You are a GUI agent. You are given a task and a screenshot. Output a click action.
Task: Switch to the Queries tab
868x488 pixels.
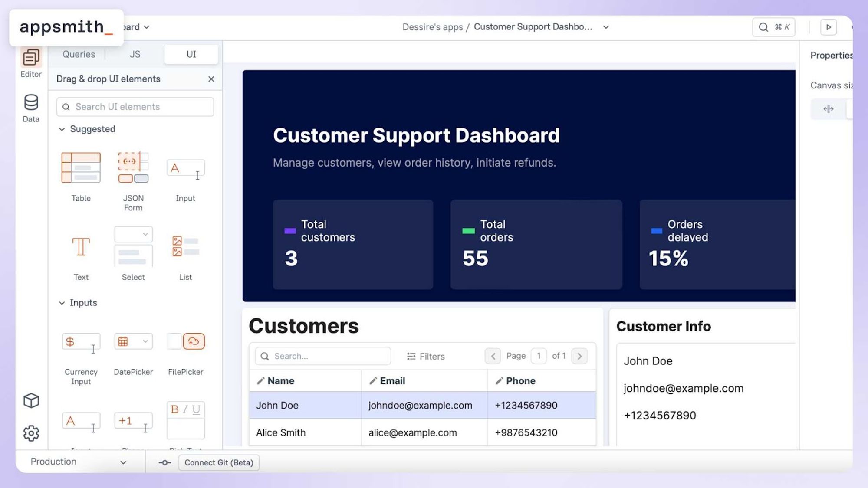[x=79, y=54]
